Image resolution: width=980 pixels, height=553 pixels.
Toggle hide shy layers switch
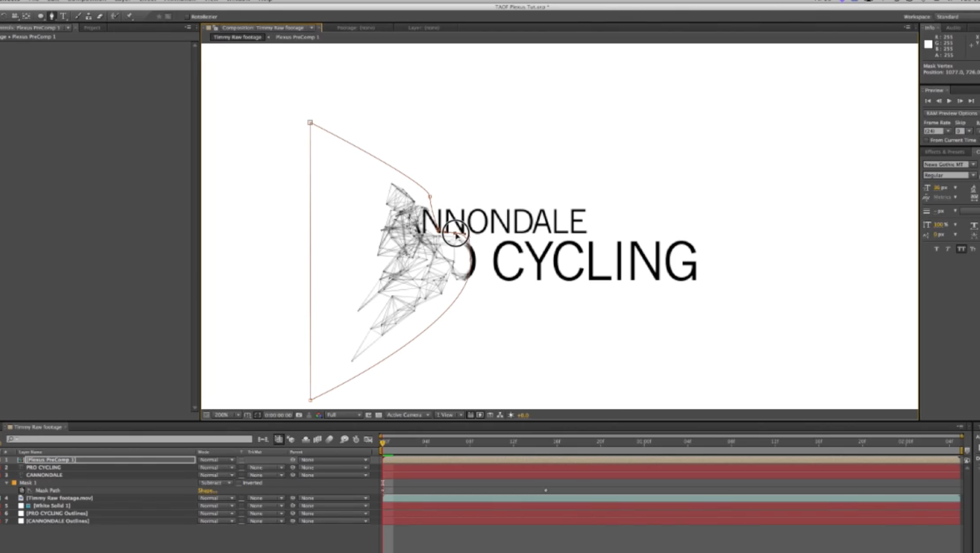[x=306, y=439]
